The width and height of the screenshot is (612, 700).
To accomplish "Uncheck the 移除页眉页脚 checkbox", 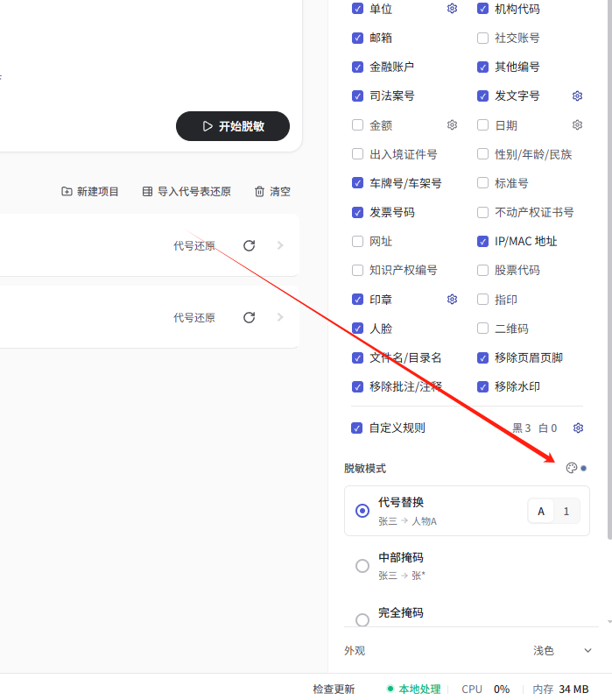I will coord(482,357).
